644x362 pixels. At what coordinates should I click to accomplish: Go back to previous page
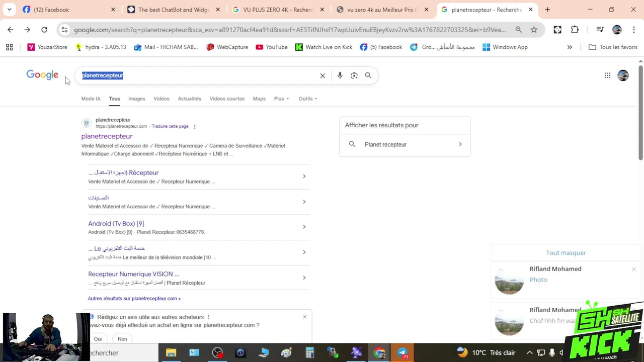(x=10, y=30)
